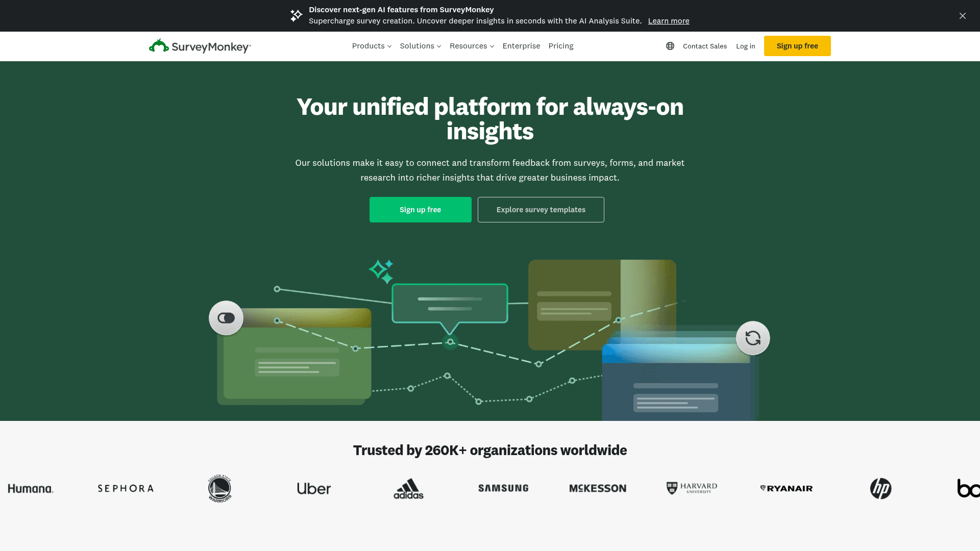Click the adidas logo
Screen dimensions: 980x551
[x=408, y=488]
